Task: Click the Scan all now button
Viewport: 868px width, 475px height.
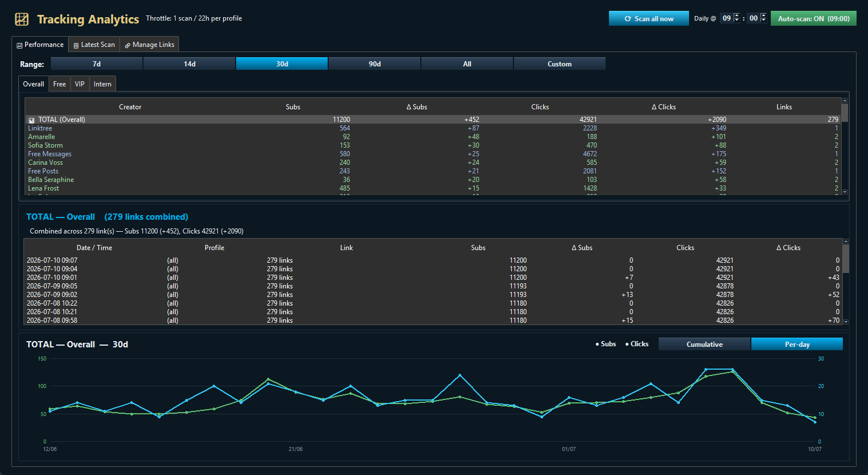Action: (648, 18)
